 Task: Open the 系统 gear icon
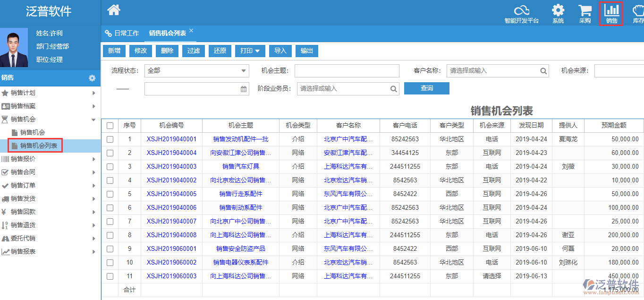tap(558, 10)
